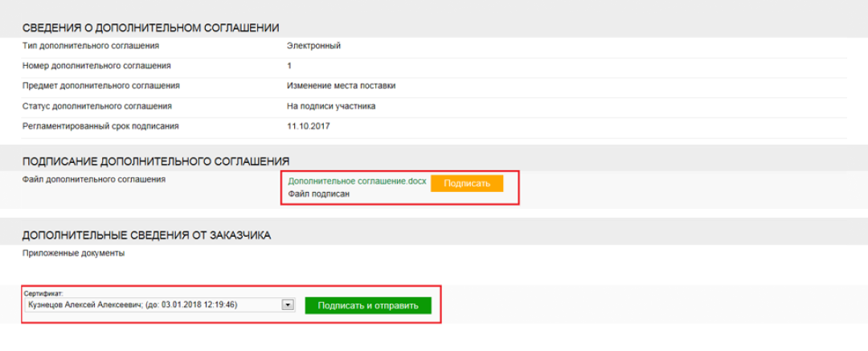Select the Сведения о дополнительном соглашении header

(156, 28)
